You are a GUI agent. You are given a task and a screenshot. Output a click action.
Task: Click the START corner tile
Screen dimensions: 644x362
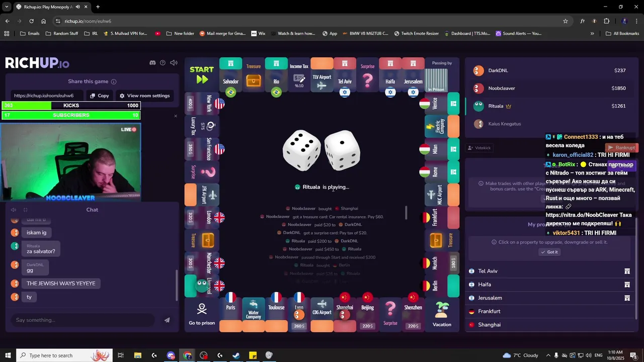pyautogui.click(x=202, y=74)
